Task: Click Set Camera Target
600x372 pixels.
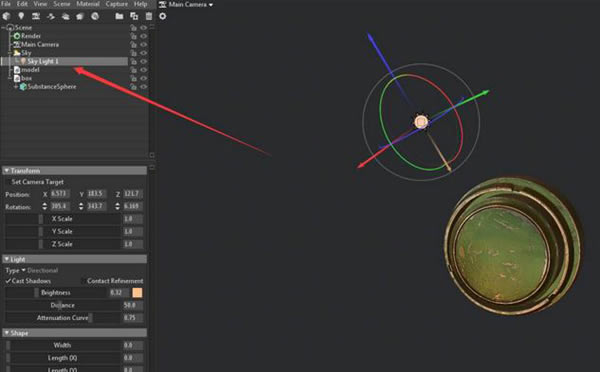Action: [x=38, y=182]
